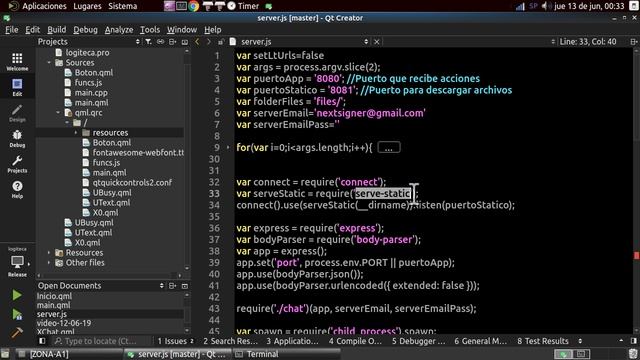Screen dimensions: 640x360
Task: Filter the Projects tree
Action: [148, 42]
